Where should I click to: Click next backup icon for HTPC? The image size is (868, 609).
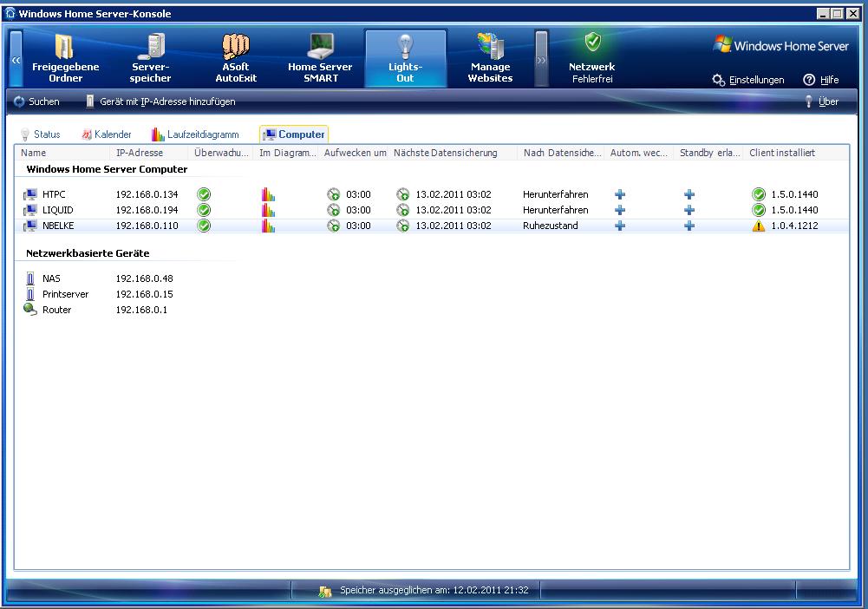pos(403,194)
